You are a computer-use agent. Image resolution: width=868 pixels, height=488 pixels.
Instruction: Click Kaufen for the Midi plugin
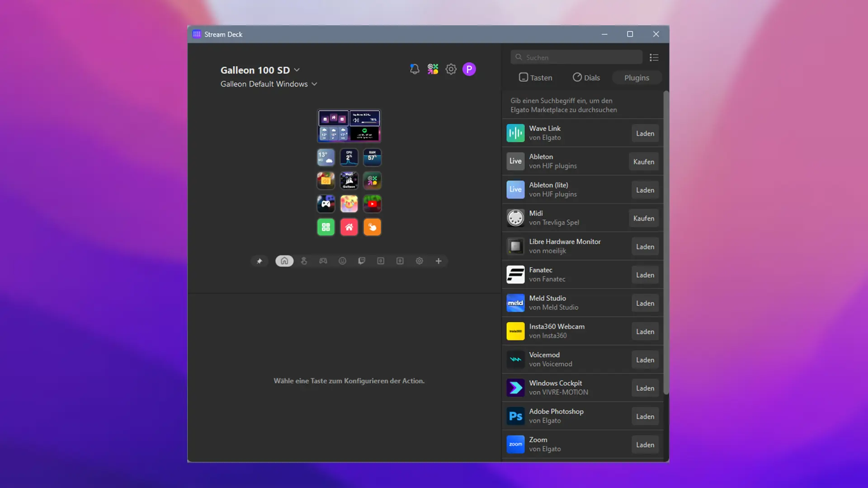coord(643,218)
